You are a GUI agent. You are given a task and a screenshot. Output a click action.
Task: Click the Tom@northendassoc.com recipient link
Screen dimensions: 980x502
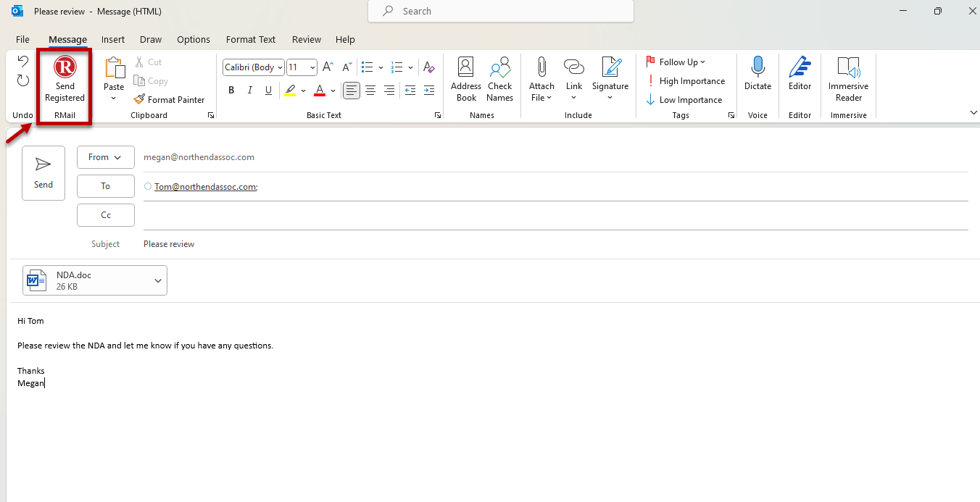coord(205,186)
